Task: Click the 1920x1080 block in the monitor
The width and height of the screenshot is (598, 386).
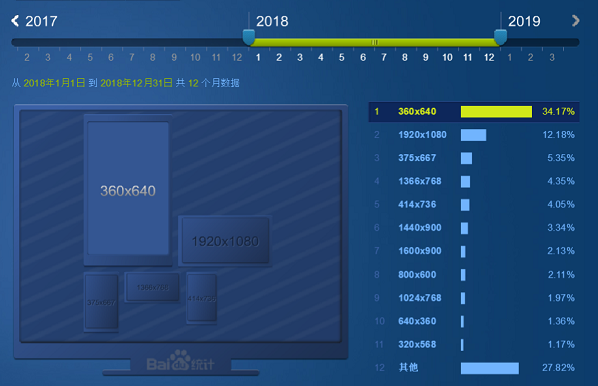Action: 225,241
